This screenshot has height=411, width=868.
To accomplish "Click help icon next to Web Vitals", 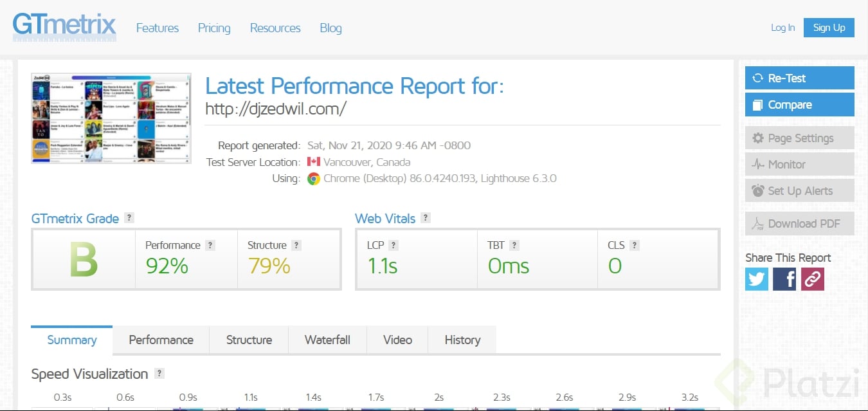I will point(426,218).
